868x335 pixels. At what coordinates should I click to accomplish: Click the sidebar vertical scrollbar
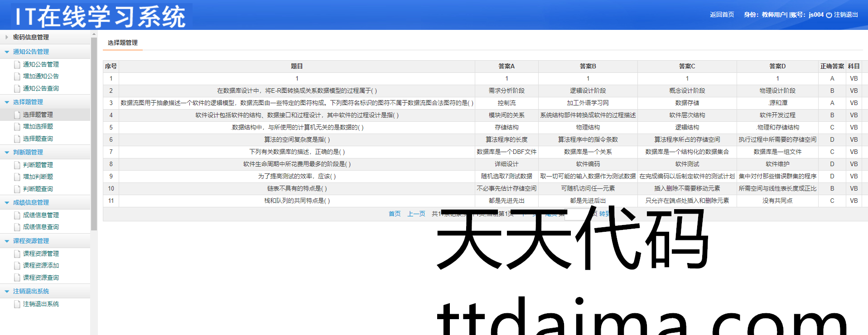[x=94, y=136]
